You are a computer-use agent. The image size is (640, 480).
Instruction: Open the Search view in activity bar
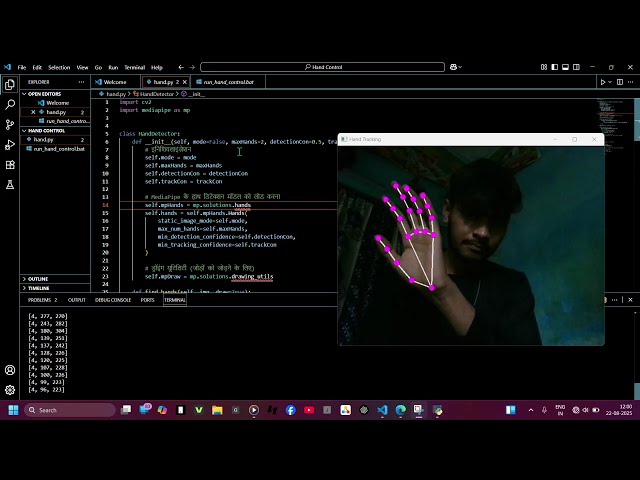(10, 104)
